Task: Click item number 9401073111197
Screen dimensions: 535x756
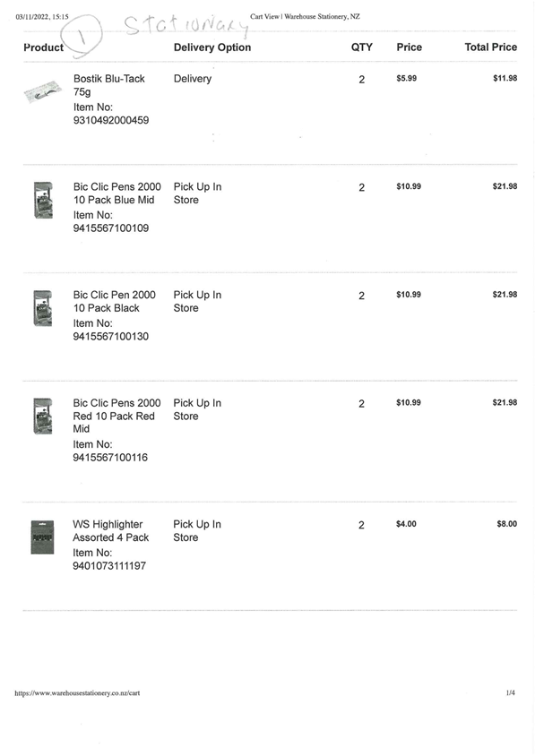Action: pyautogui.click(x=109, y=566)
